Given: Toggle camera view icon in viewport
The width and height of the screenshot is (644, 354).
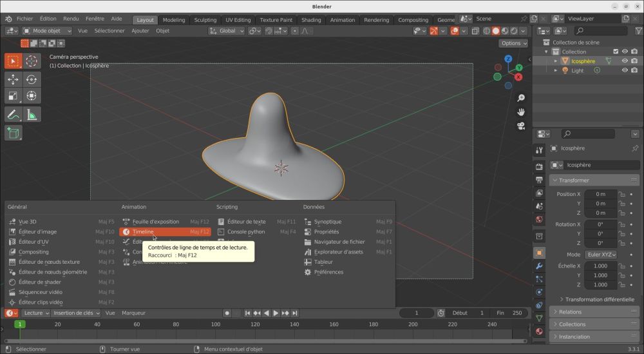Looking at the screenshot, I should [520, 125].
